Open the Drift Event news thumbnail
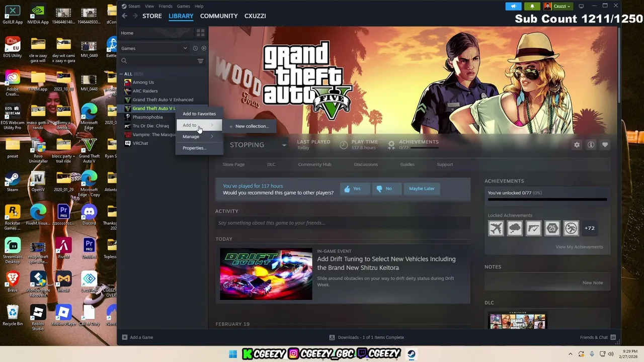The image size is (644, 362). 266,274
